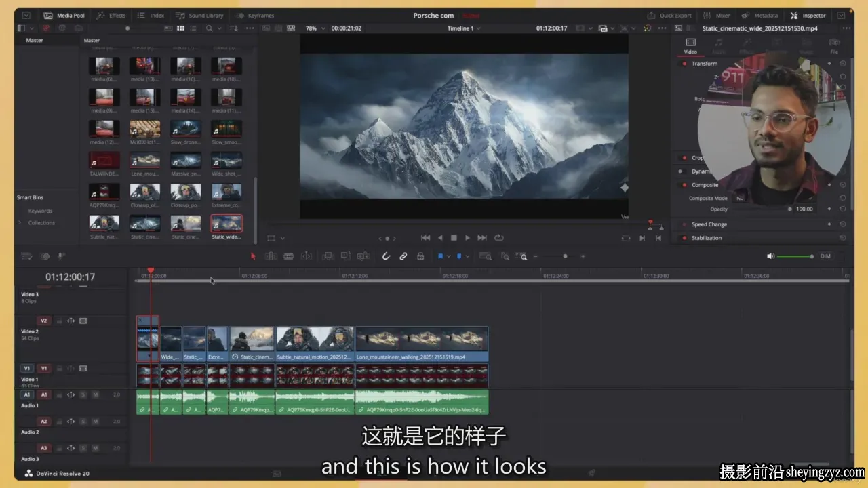
Task: Open the marker color dropdown arrow
Action: [x=467, y=257]
